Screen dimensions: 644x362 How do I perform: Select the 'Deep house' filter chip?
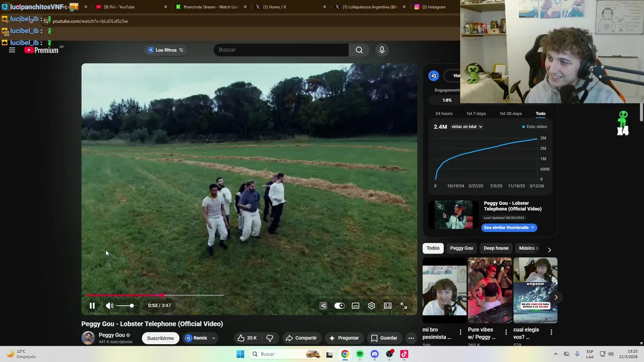496,248
